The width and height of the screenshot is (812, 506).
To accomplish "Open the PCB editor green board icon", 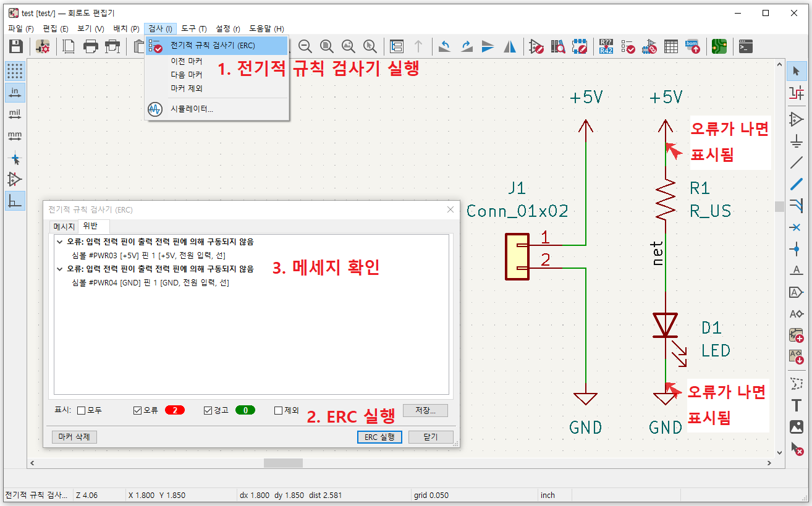I will tap(719, 46).
